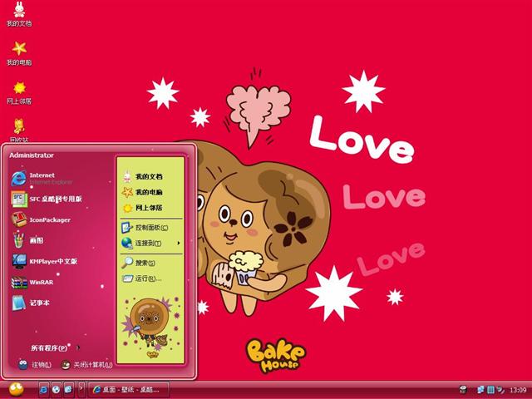The image size is (532, 399).
Task: Open 记事本 notepad
Action: click(x=31, y=303)
